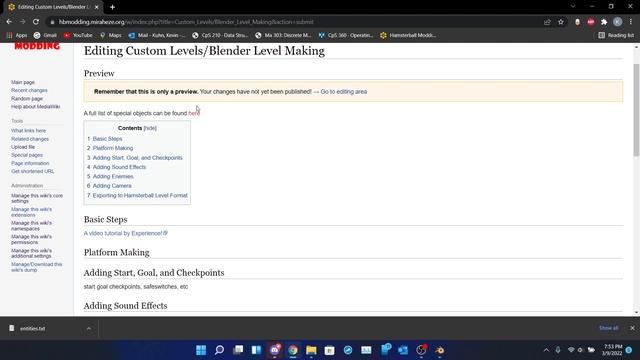The image size is (640, 360).
Task: Open File Explorer from taskbar
Action: point(311,350)
